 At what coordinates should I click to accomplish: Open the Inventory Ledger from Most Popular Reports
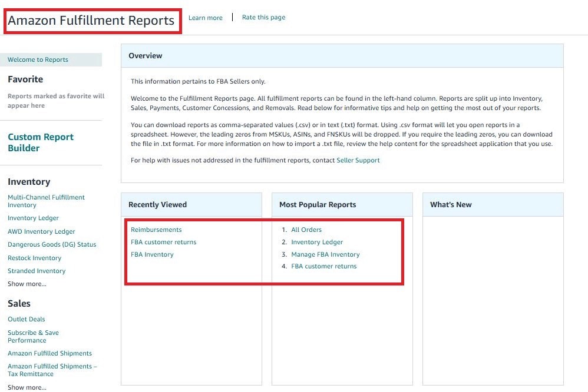tap(316, 242)
